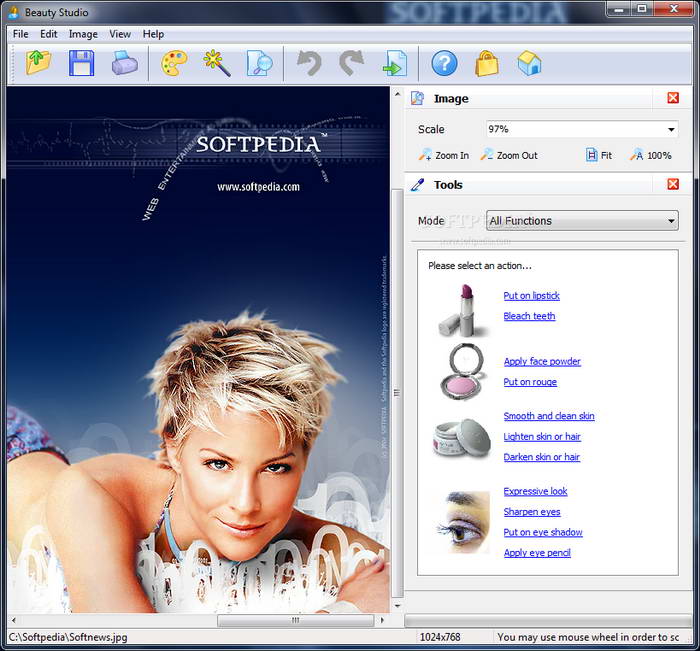
Task: Select Apply face powder action
Action: tap(542, 362)
